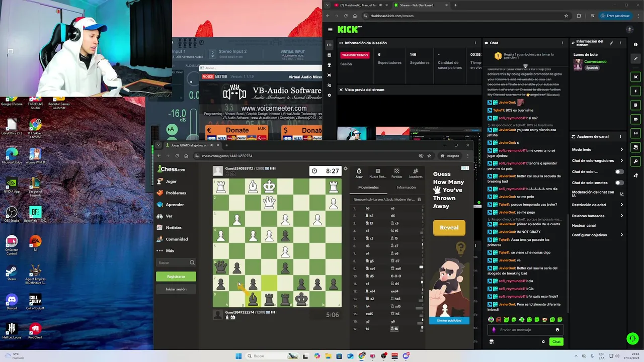Click the lightning bolt icon on Kick right rail
The height and width of the screenshot is (362, 644).
click(x=636, y=91)
